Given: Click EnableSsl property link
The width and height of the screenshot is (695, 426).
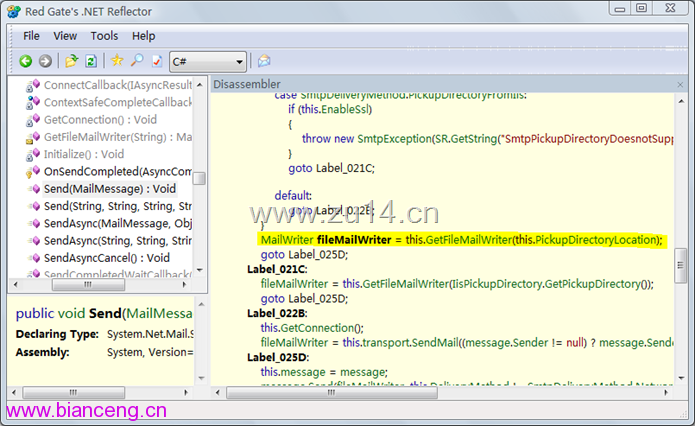Looking at the screenshot, I should [x=345, y=109].
